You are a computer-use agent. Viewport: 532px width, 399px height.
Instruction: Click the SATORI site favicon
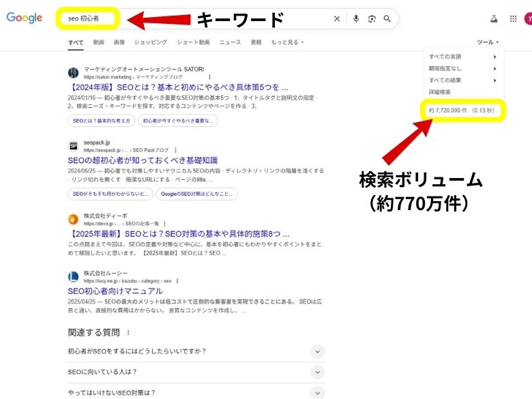(x=73, y=72)
